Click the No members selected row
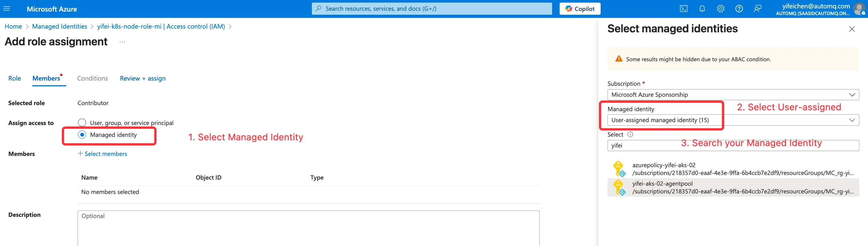Screen dimensions: 868x246 coord(308,192)
